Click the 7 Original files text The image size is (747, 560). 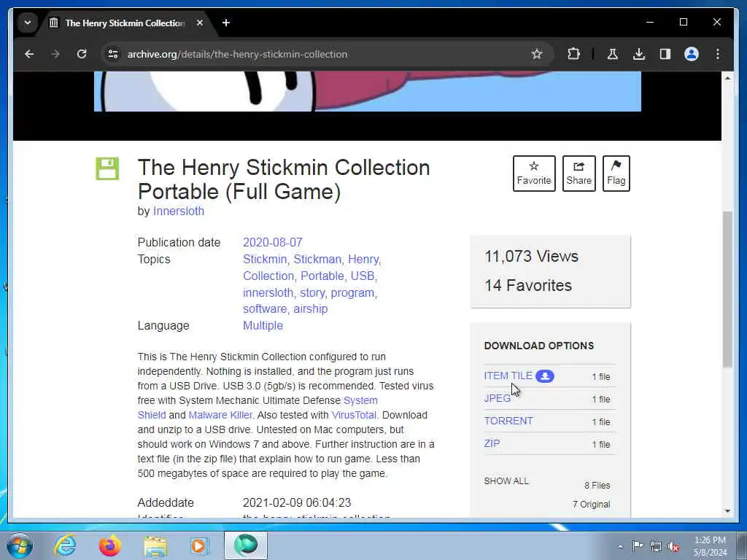591,505
